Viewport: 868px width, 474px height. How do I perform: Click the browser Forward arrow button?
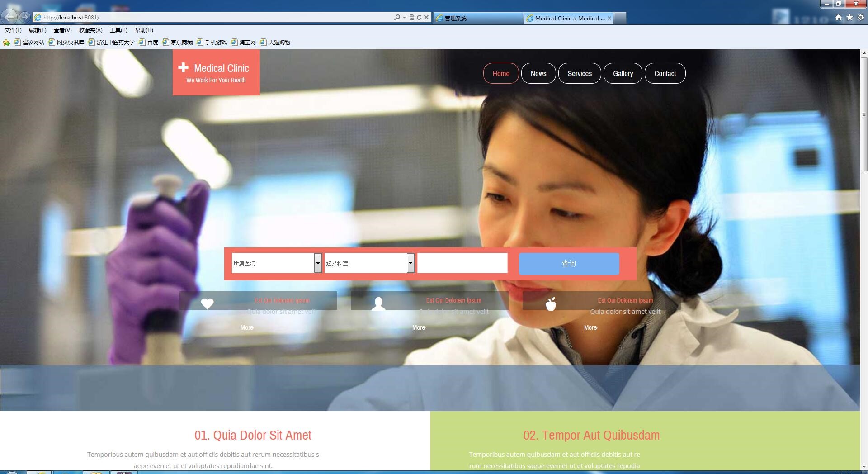pyautogui.click(x=25, y=17)
